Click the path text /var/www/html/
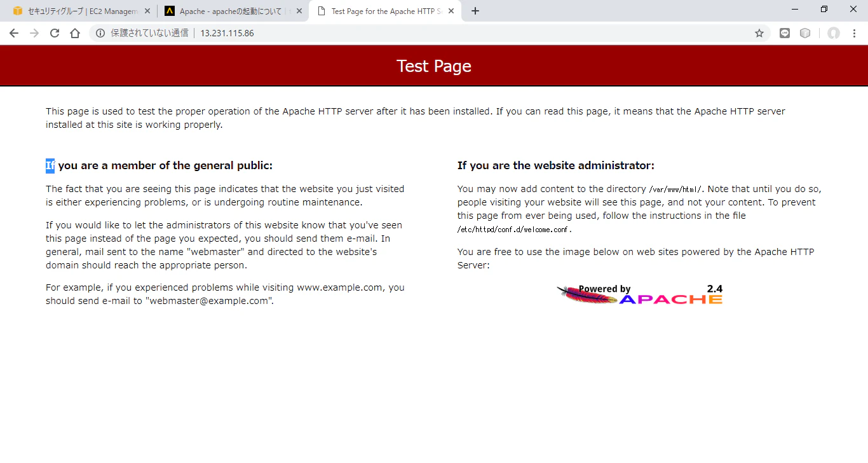Viewport: 868px width, 463px height. pos(675,189)
